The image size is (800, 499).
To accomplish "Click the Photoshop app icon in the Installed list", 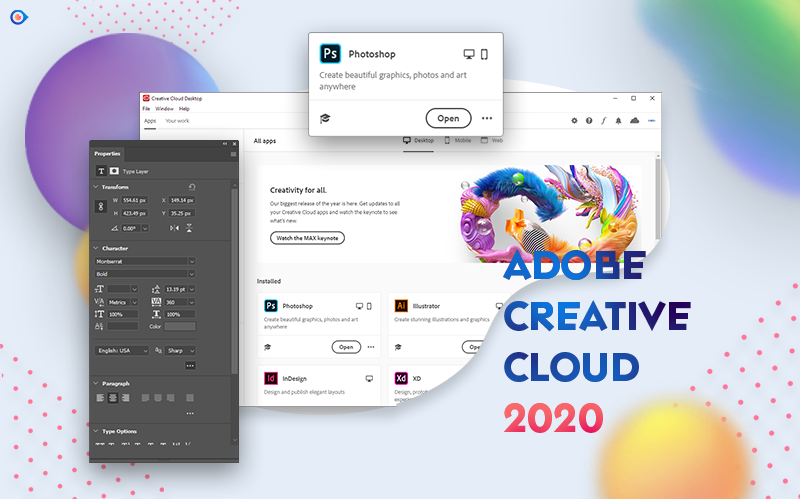I will pyautogui.click(x=271, y=306).
